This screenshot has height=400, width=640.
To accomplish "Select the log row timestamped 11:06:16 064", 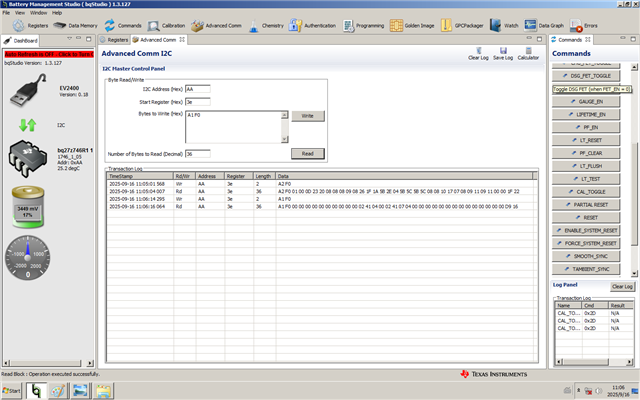I will coord(322,207).
